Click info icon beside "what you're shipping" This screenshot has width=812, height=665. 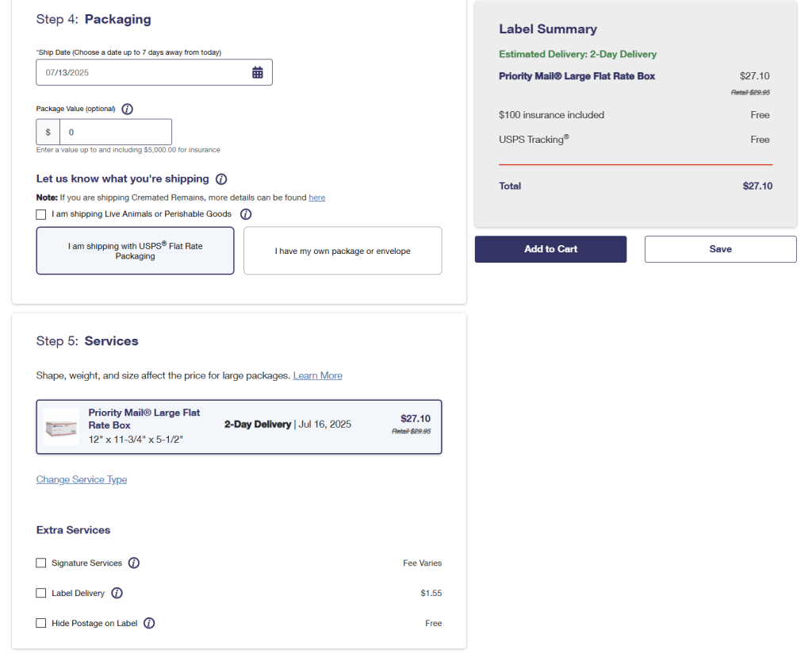221,179
